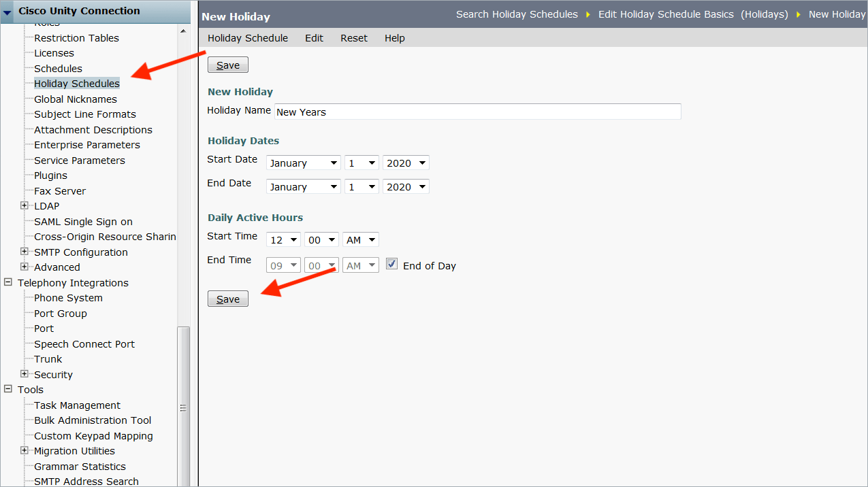Open the Bulk Administration Tool
This screenshot has width=868, height=487.
[93, 420]
